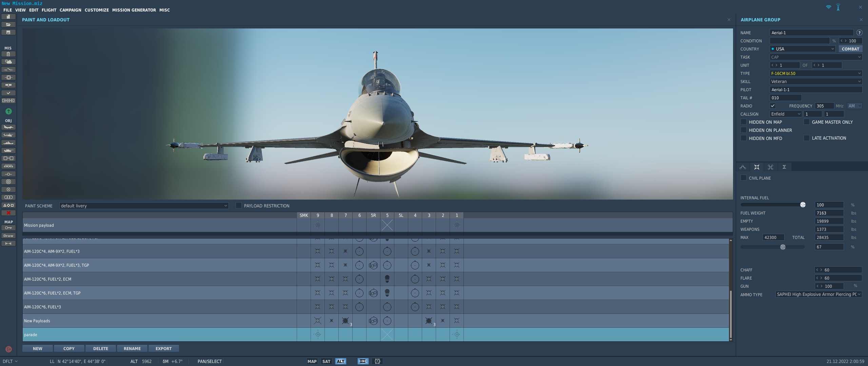Enable Hidden on MFD checkbox

tap(744, 138)
